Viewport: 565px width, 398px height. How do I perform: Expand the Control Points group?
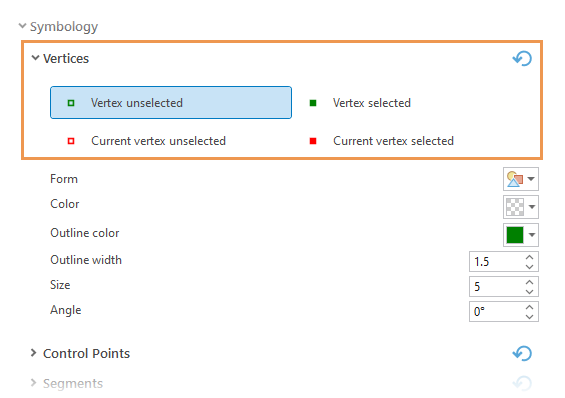pyautogui.click(x=33, y=353)
